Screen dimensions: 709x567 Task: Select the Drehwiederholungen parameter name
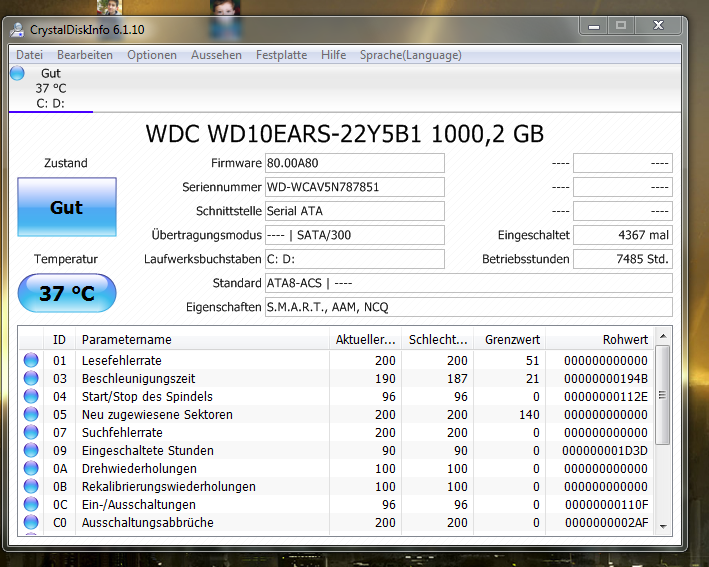[139, 469]
